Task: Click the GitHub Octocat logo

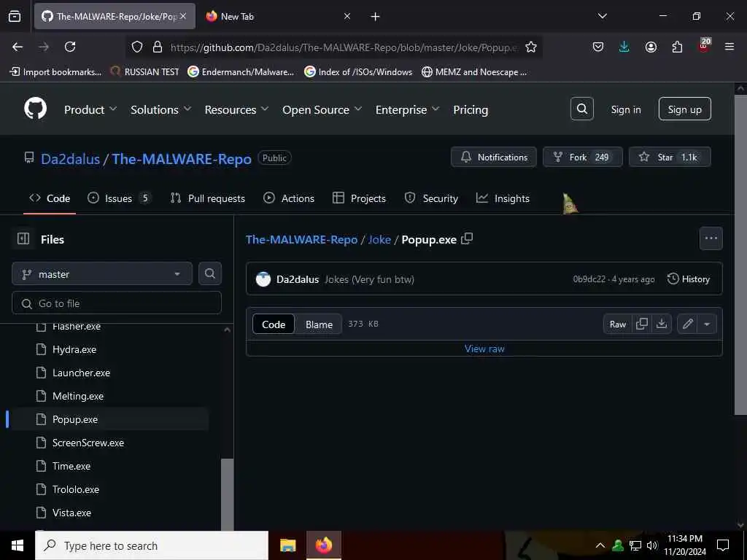Action: (36, 109)
